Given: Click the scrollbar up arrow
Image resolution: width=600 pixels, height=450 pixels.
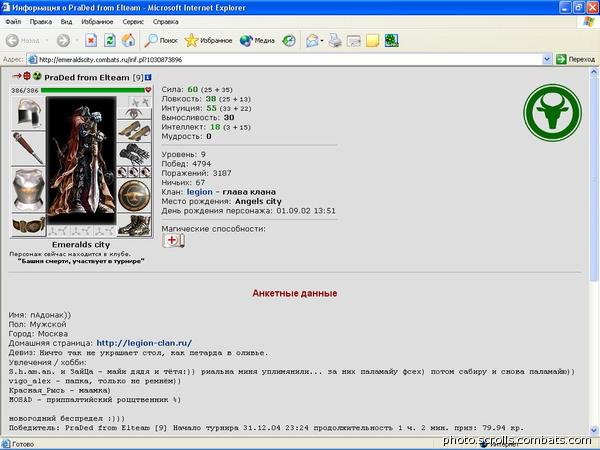Looking at the screenshot, I should [x=594, y=72].
